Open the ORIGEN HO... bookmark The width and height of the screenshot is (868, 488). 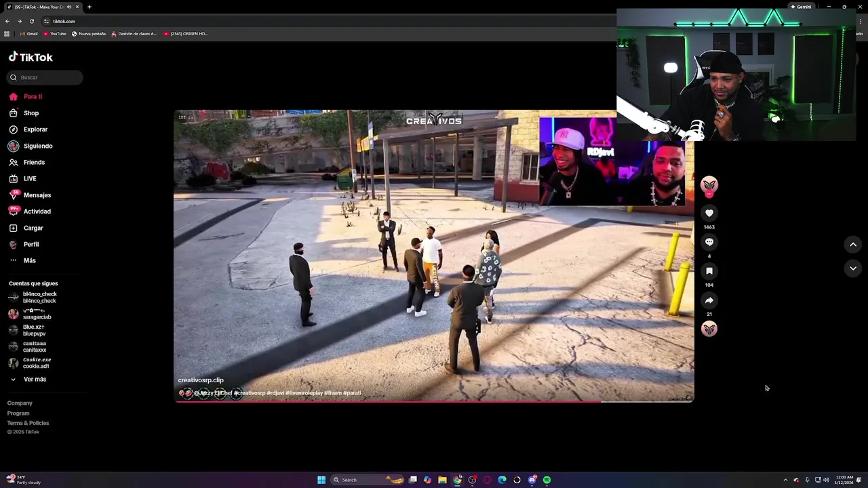(185, 33)
